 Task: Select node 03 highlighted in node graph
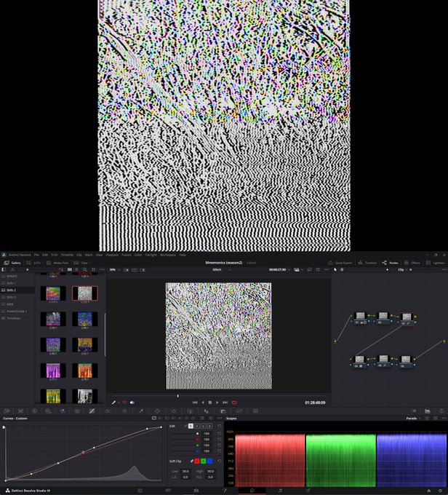(407, 319)
